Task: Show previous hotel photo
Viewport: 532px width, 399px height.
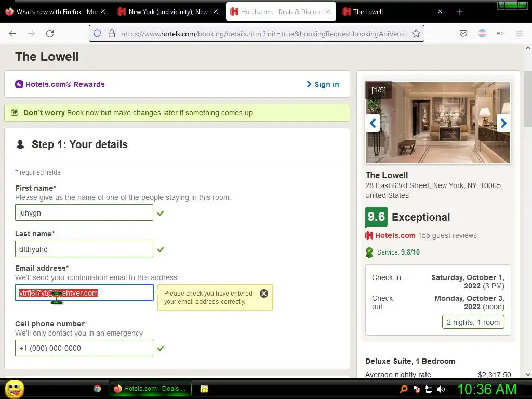Action: (373, 123)
